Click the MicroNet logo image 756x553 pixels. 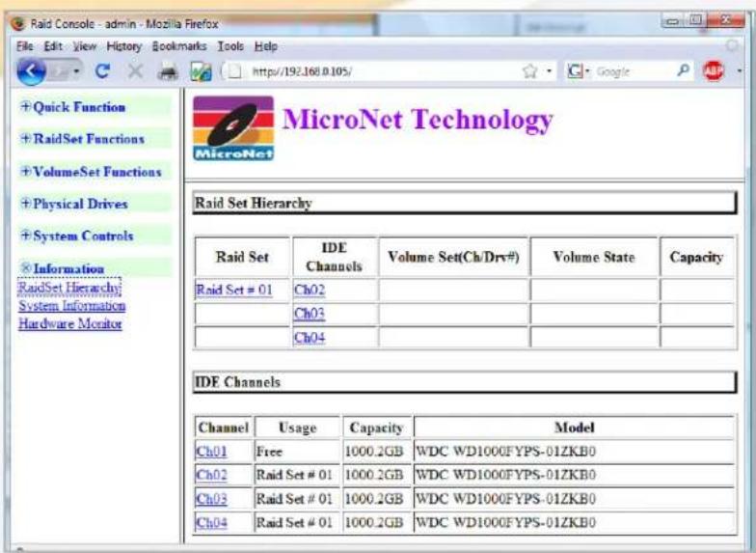click(x=233, y=127)
